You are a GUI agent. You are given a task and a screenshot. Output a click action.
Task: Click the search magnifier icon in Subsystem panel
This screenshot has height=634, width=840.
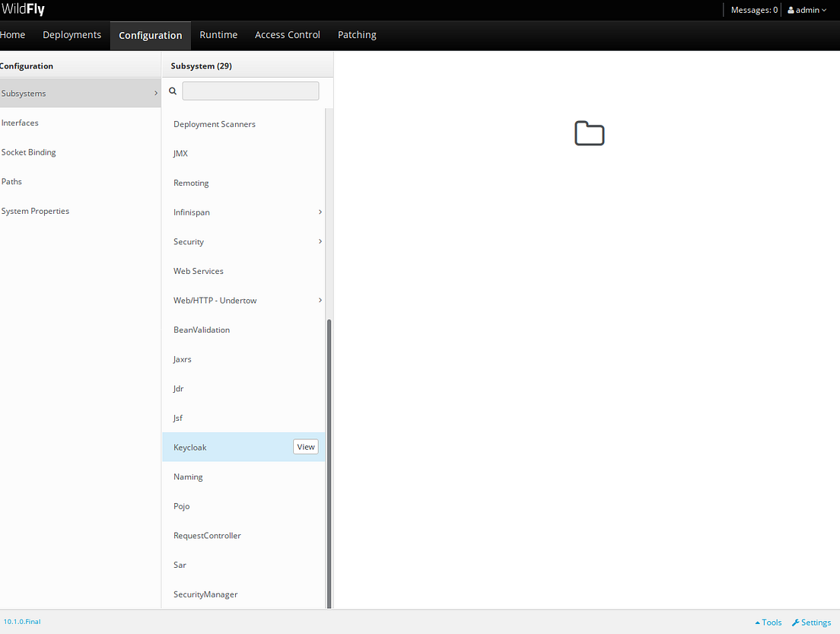coord(173,90)
